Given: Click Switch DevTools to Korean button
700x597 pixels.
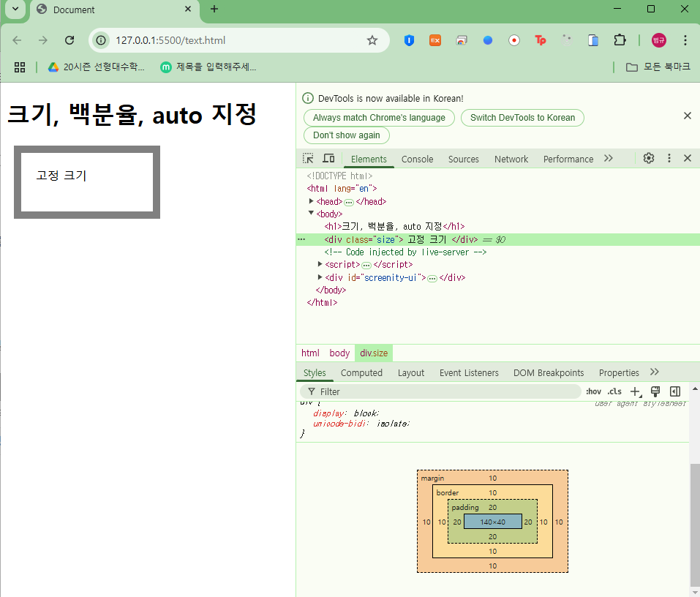Looking at the screenshot, I should (x=522, y=118).
